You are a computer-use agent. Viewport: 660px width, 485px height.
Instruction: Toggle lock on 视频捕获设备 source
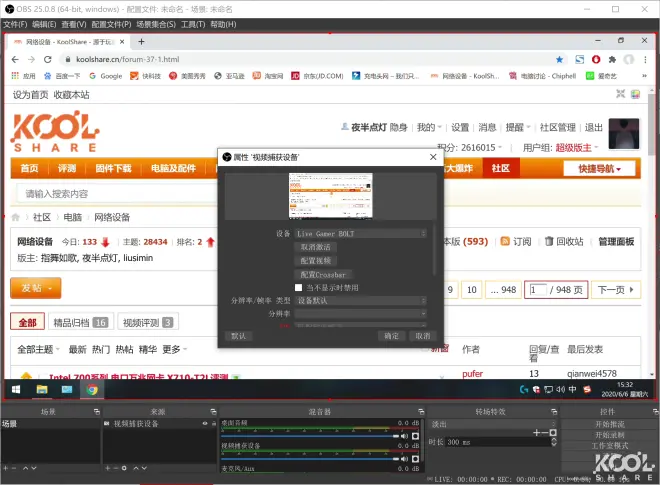[213, 424]
